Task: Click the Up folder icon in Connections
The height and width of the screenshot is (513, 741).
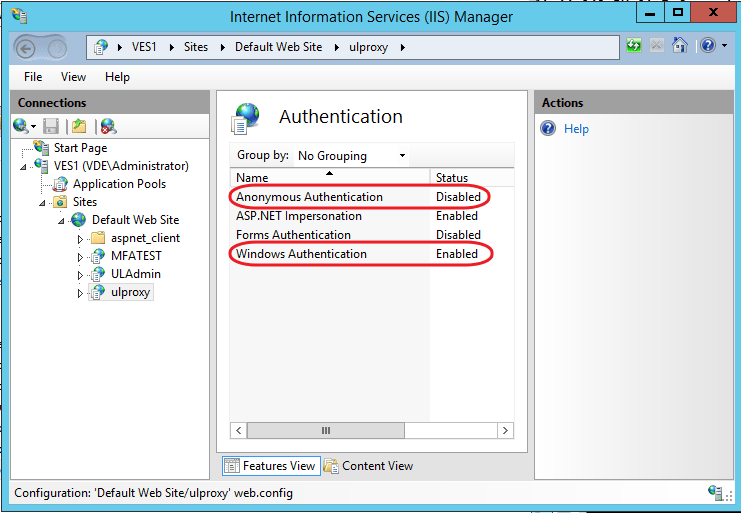Action: coord(79,126)
